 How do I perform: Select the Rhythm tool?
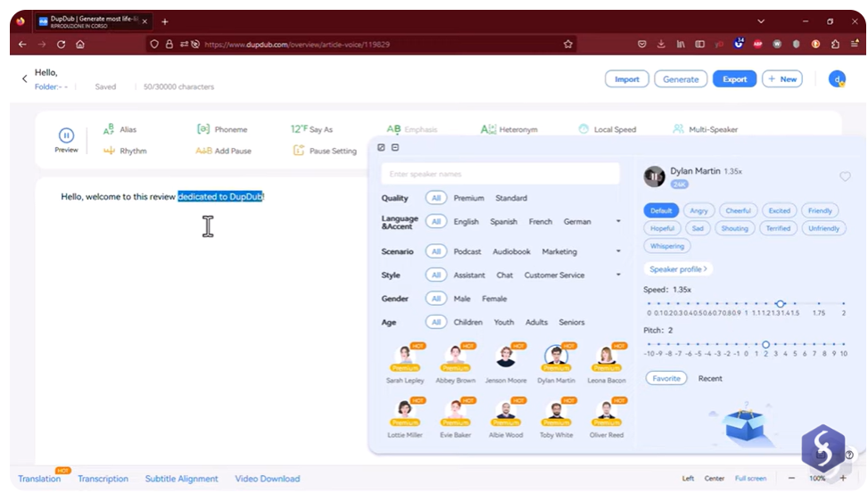pos(125,151)
